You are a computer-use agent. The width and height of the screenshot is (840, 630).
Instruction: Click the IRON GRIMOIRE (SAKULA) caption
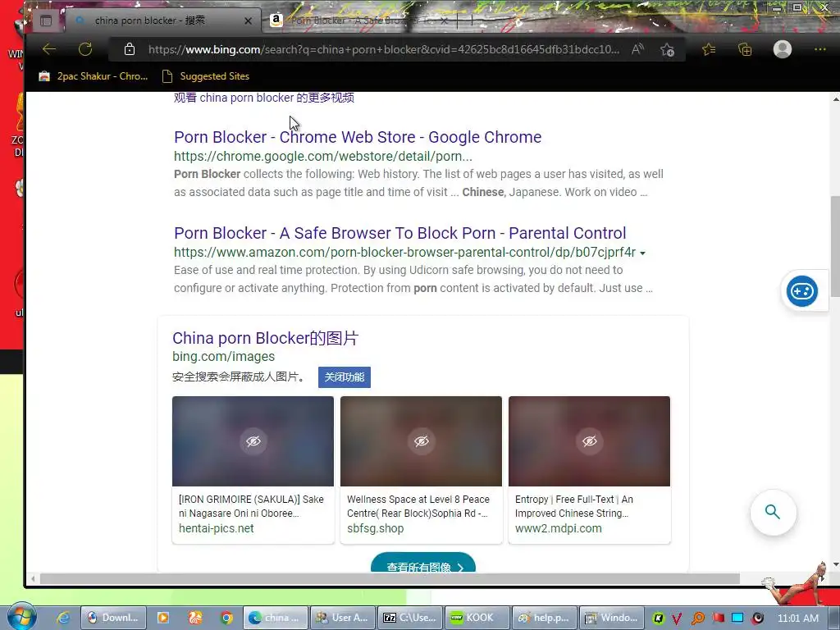(x=251, y=506)
